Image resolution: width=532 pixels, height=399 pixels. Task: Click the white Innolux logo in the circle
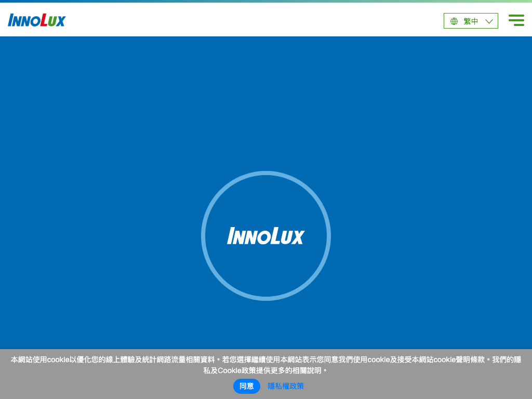click(265, 236)
